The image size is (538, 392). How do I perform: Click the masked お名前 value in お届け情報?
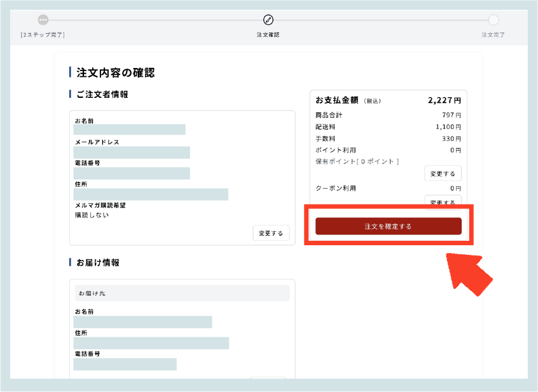click(142, 322)
